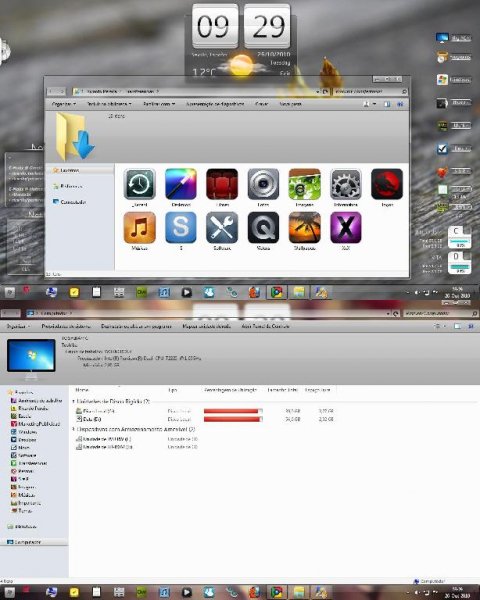Click the Chrome icon in the upper taskbar

[277, 292]
